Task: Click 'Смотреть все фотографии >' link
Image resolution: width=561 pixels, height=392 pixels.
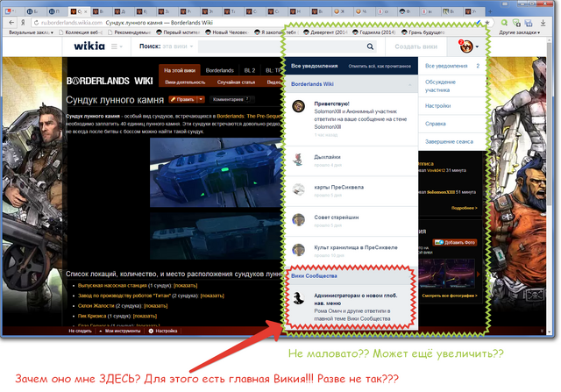Action: 450,296
